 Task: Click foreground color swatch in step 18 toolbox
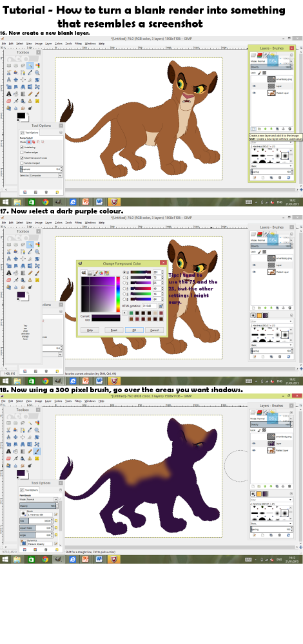(21, 473)
